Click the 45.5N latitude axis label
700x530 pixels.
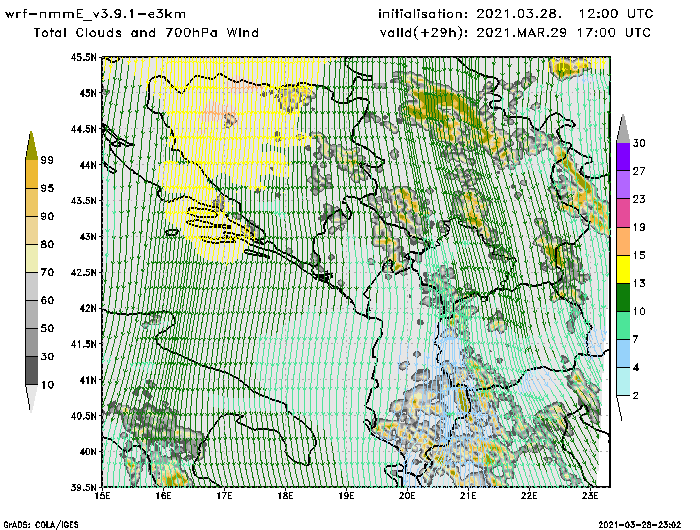point(84,58)
